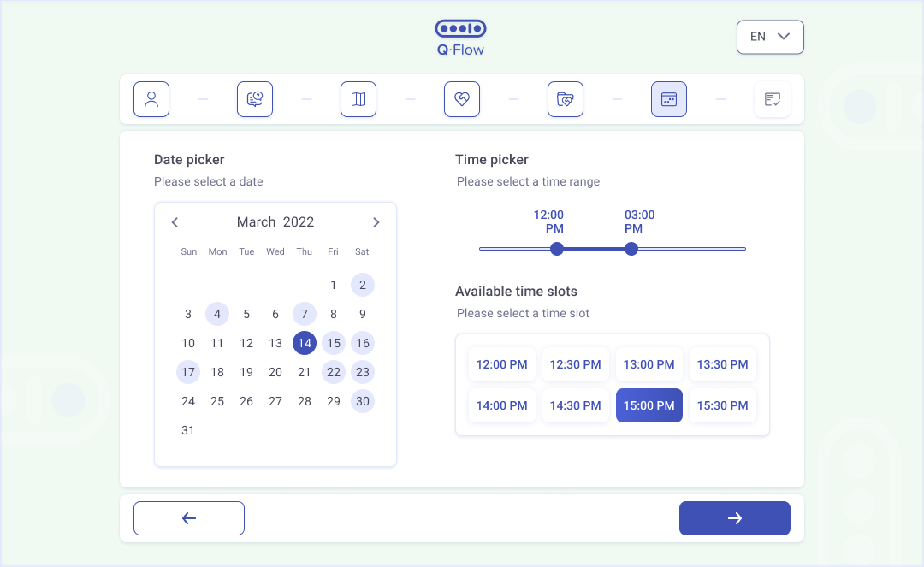The image size is (924, 567).
Task: Select the map step icon
Action: pyautogui.click(x=358, y=99)
